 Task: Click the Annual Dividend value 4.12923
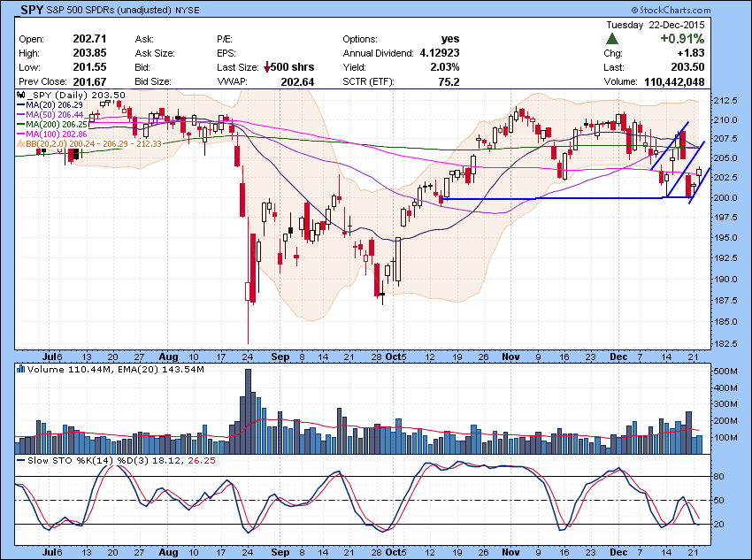440,53
